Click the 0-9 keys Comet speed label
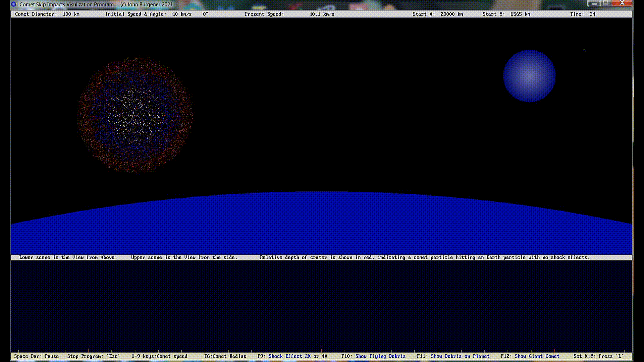 pyautogui.click(x=159, y=356)
